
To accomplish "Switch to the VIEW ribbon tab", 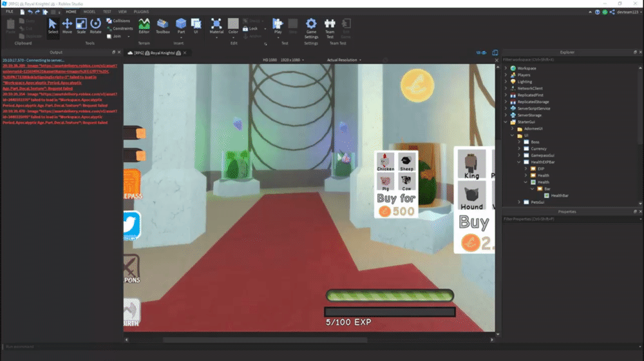I will (122, 12).
